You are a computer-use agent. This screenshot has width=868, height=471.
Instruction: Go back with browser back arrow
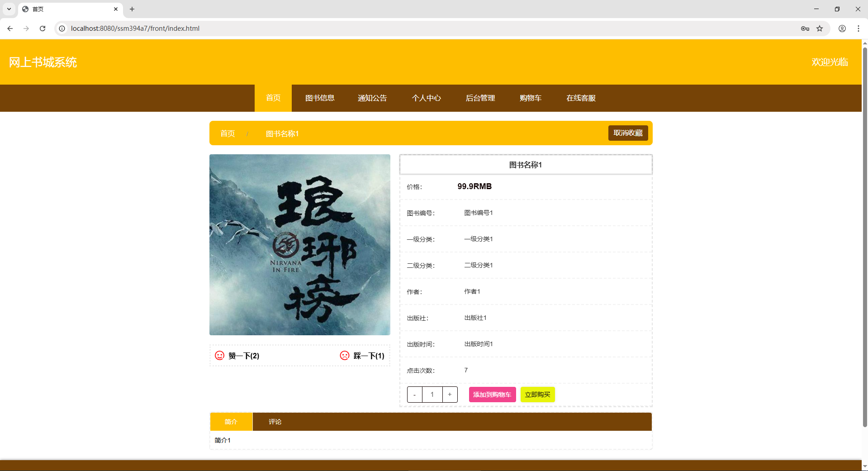[10, 29]
